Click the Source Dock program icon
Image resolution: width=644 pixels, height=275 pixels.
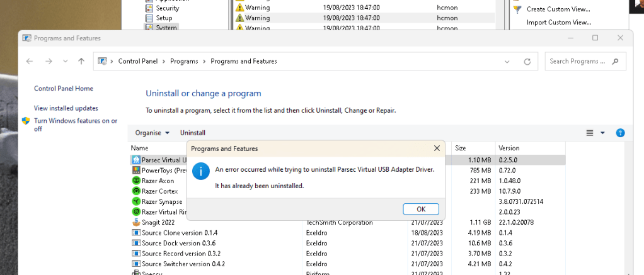[x=136, y=243]
